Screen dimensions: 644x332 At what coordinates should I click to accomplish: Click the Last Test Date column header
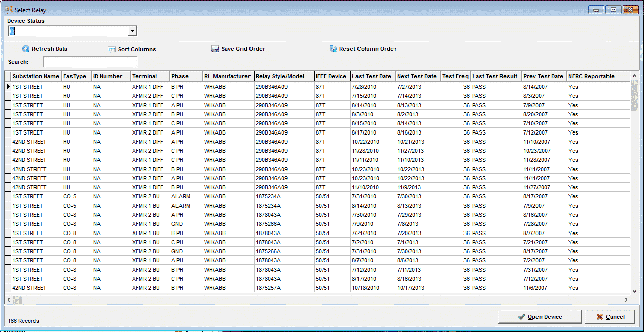[373, 76]
